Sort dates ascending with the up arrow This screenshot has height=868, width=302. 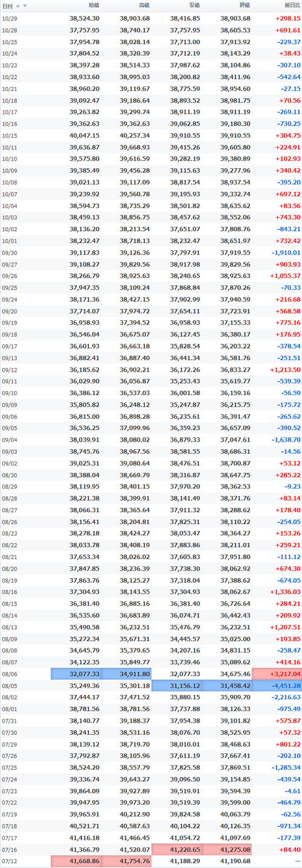click(18, 5)
